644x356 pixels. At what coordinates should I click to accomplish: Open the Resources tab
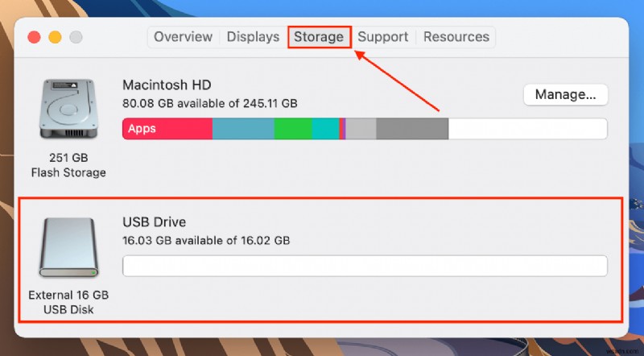pyautogui.click(x=456, y=37)
